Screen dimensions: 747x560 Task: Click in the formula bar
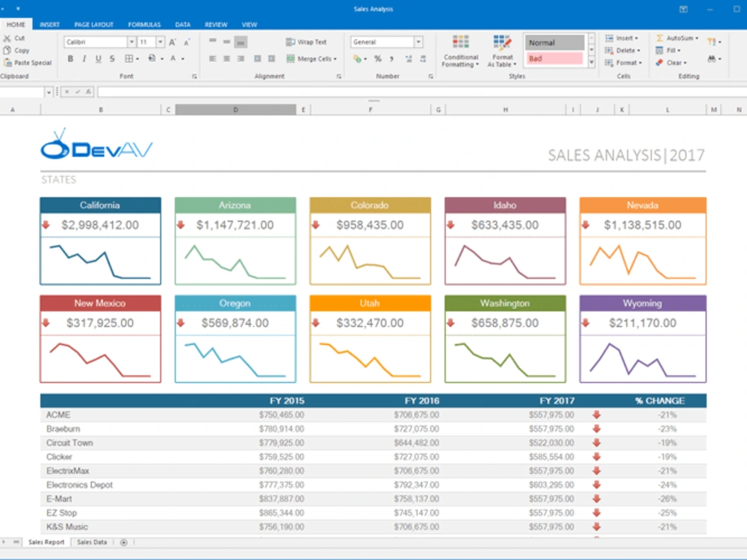click(x=422, y=92)
